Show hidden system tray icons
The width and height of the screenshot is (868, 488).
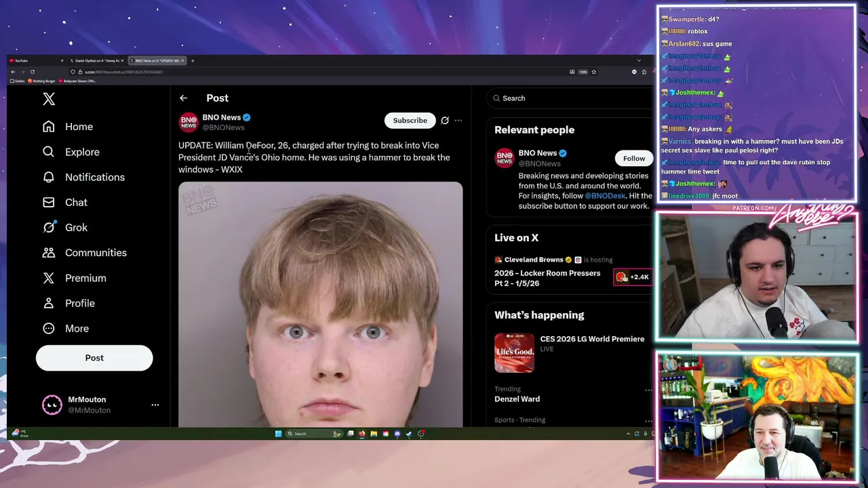pos(628,434)
